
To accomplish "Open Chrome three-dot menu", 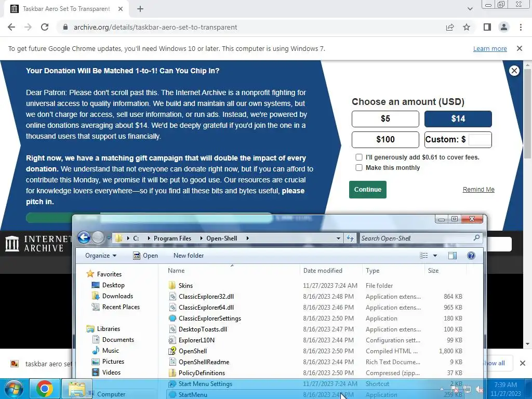I will pyautogui.click(x=521, y=27).
